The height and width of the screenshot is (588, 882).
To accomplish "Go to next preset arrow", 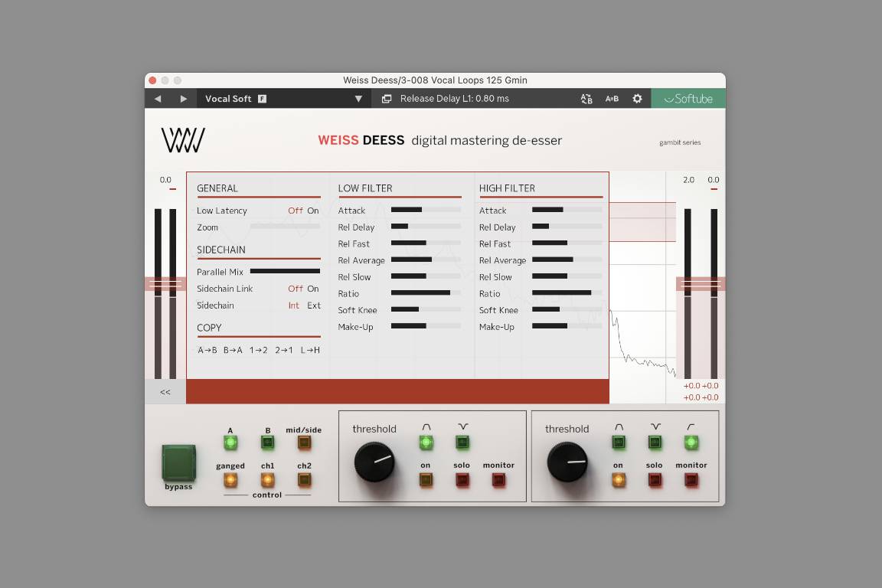I will tap(184, 99).
